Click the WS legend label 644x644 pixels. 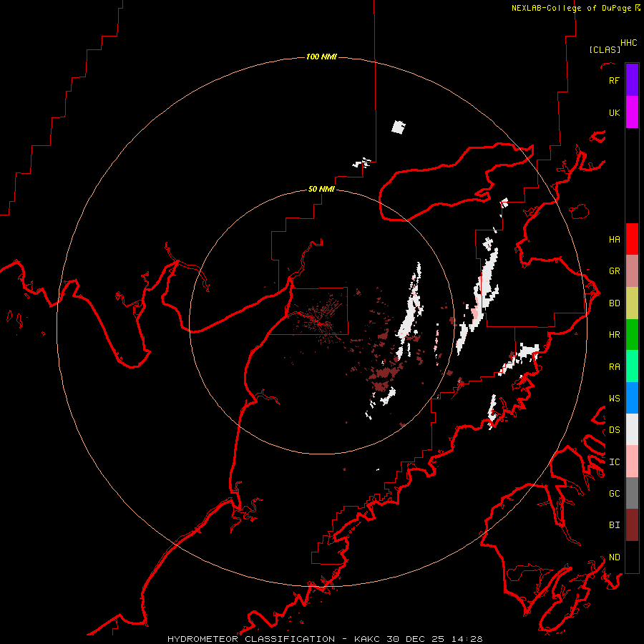coord(614,398)
